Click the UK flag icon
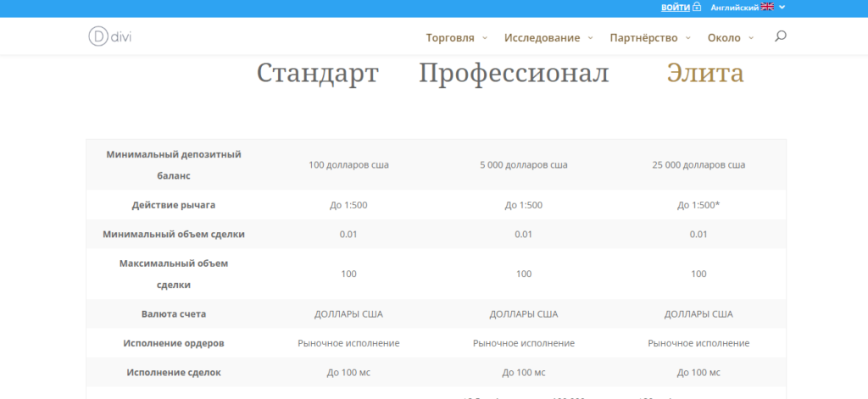 767,7
